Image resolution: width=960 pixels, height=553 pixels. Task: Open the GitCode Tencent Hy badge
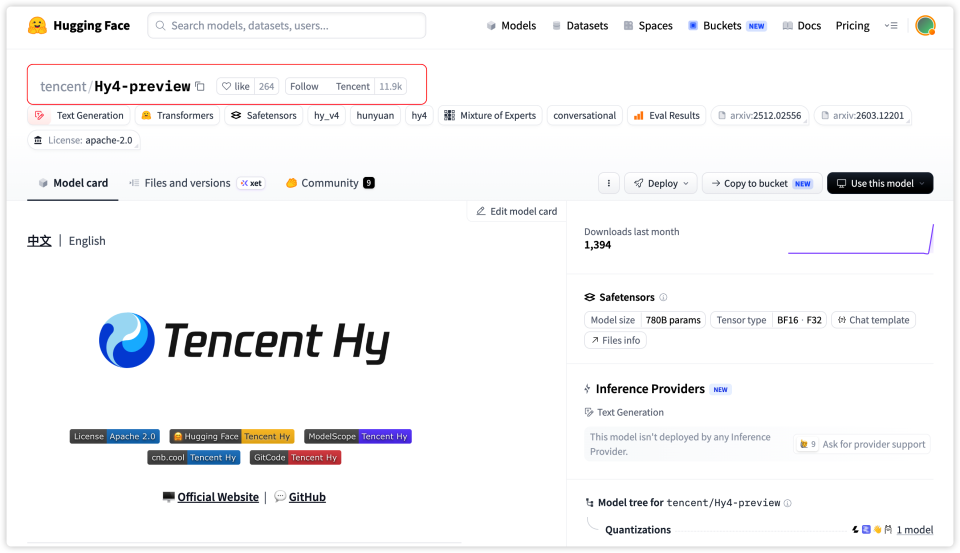coord(295,457)
